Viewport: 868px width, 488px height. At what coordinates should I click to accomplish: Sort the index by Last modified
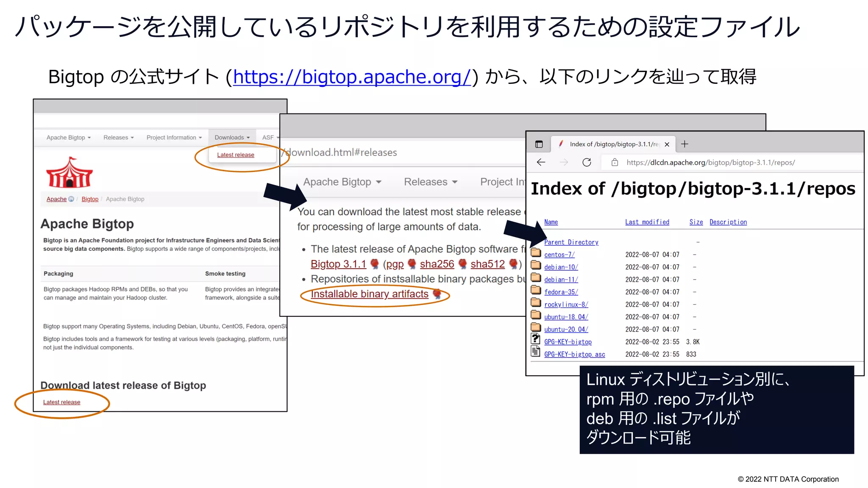coord(647,222)
